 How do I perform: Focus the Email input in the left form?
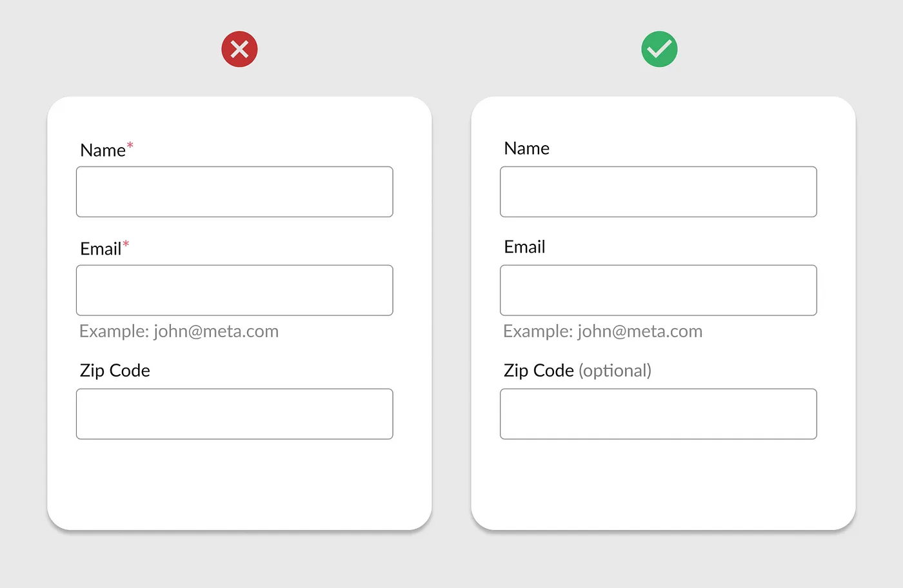pos(235,290)
